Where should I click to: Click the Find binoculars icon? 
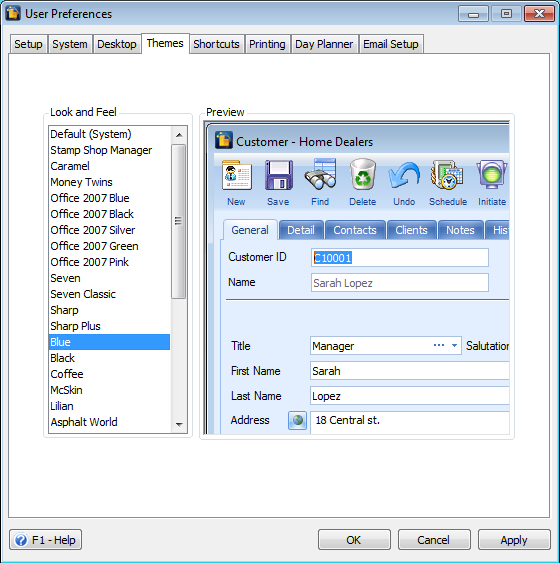point(320,175)
